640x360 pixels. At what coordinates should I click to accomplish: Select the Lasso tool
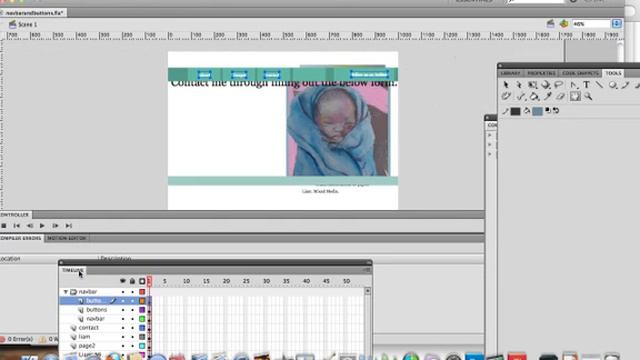point(559,84)
